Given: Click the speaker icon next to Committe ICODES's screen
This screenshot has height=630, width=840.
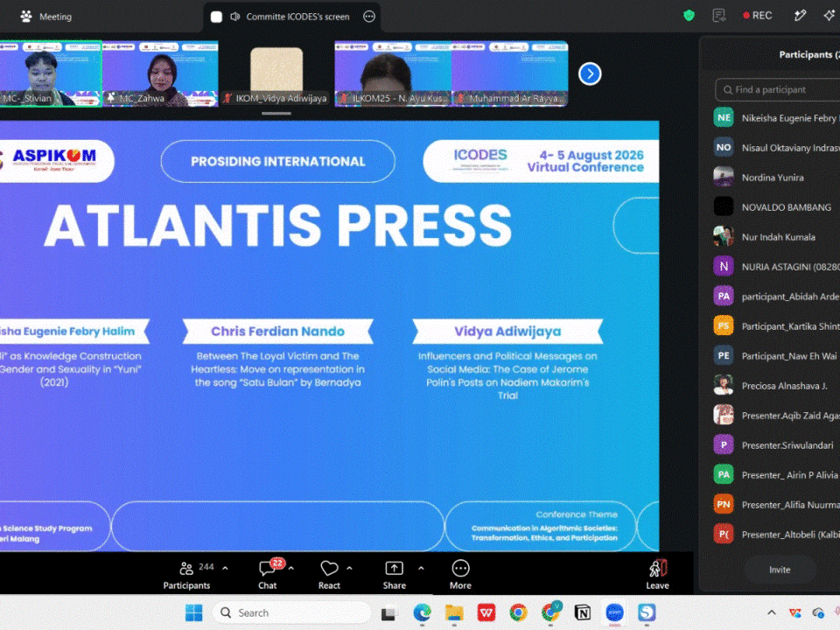Looking at the screenshot, I should click(234, 17).
